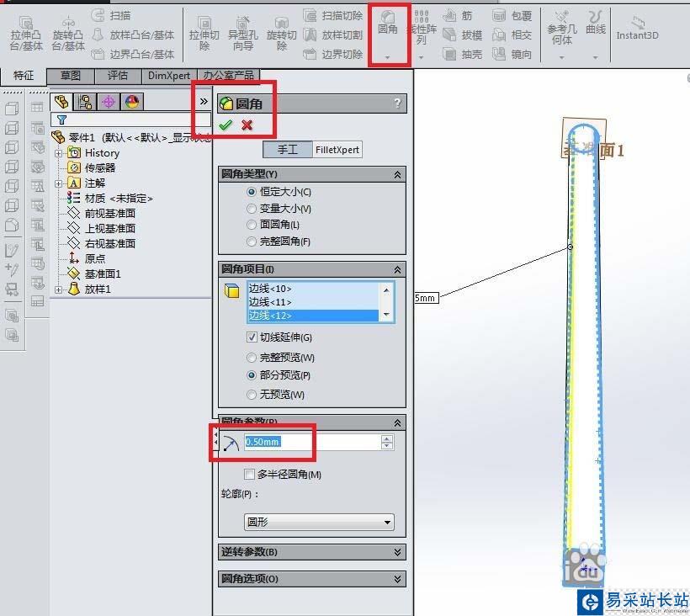Confirm the fillet with the green checkmark
This screenshot has width=690, height=616.
226,125
